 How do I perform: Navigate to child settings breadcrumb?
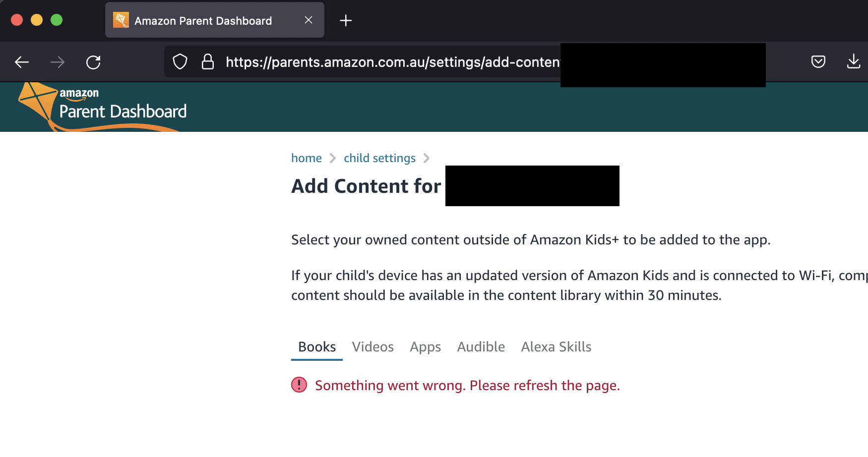pos(379,158)
